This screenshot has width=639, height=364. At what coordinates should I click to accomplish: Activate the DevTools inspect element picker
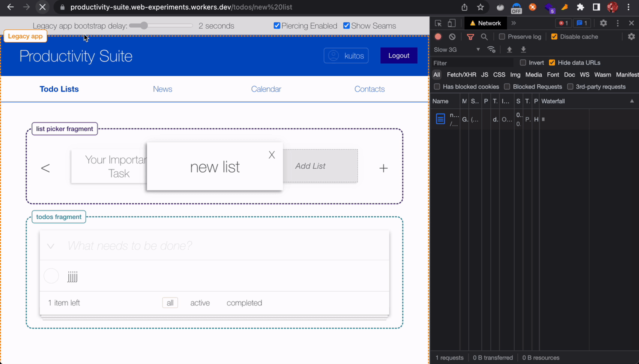point(438,23)
